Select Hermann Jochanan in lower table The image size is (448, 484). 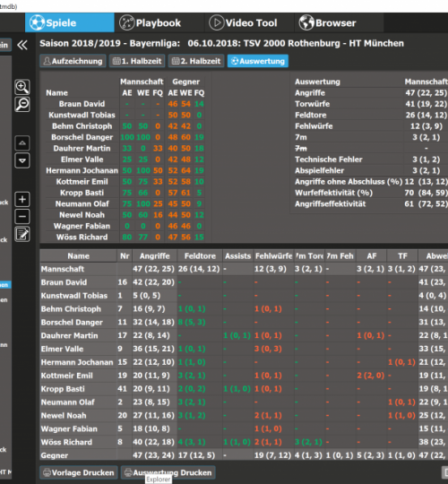(244, 362)
